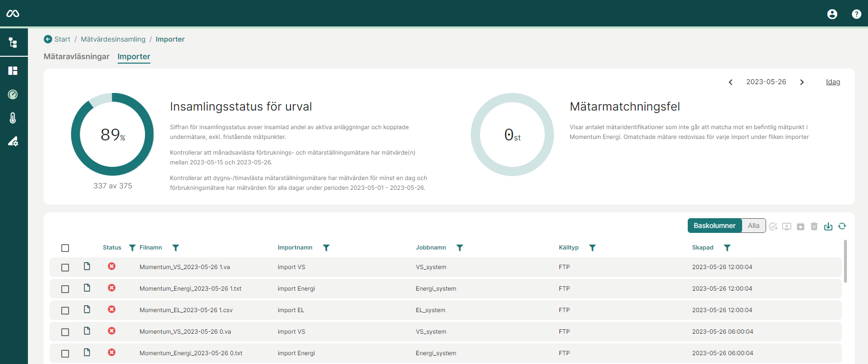Go to Start in breadcrumb
Viewport: 868px width, 364px height.
tap(62, 39)
